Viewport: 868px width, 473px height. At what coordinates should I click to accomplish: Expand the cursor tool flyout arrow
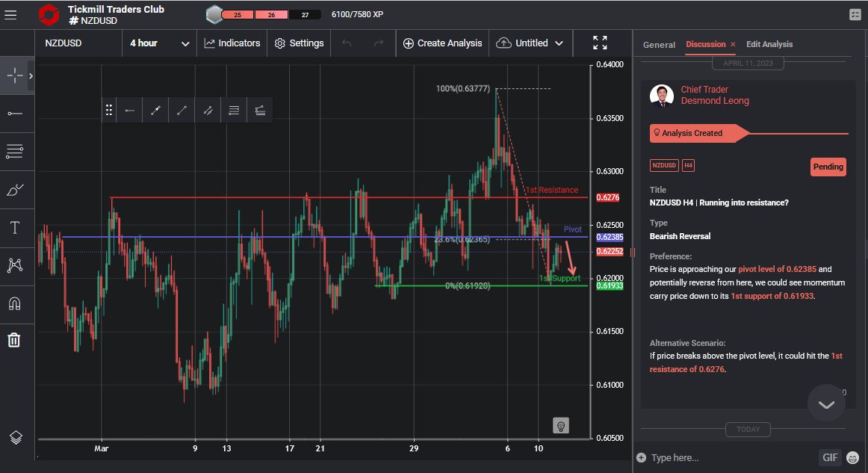pyautogui.click(x=31, y=75)
